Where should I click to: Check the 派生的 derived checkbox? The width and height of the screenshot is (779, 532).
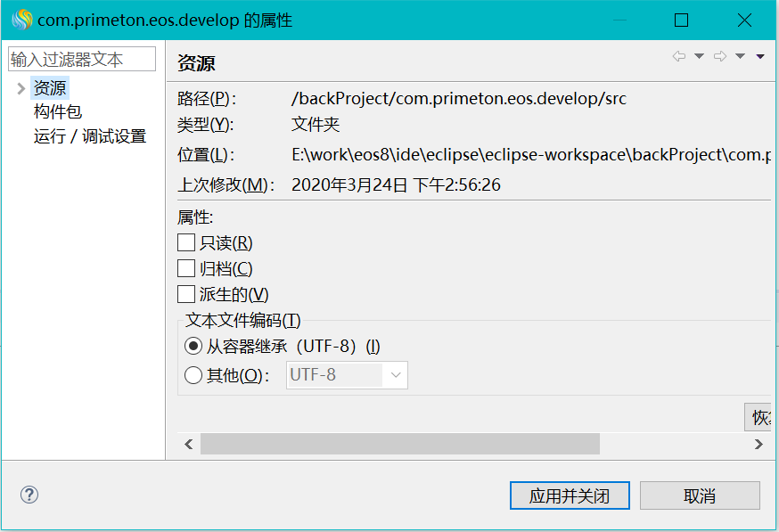tap(186, 294)
